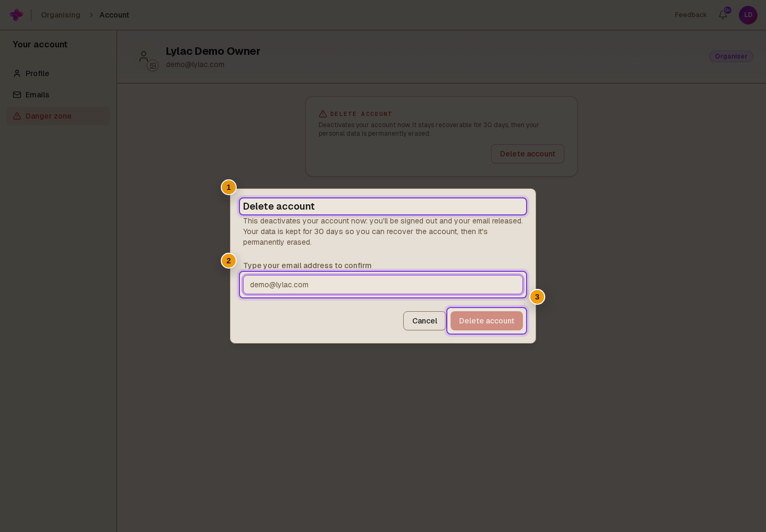The height and width of the screenshot is (532, 766).
Task: Click the "demo@lylac.com" text under the name
Action: click(x=195, y=64)
